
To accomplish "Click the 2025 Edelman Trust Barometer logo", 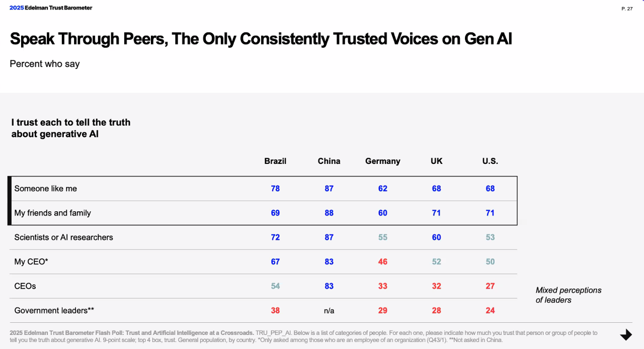I will coord(51,8).
